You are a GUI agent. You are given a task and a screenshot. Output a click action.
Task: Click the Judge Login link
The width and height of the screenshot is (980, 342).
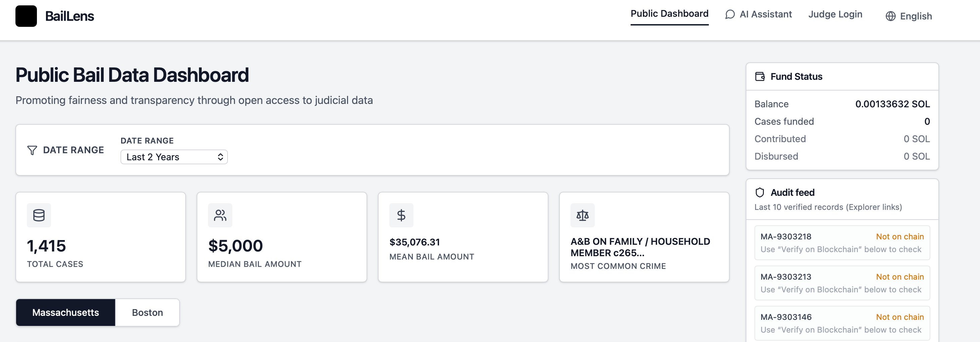click(835, 14)
